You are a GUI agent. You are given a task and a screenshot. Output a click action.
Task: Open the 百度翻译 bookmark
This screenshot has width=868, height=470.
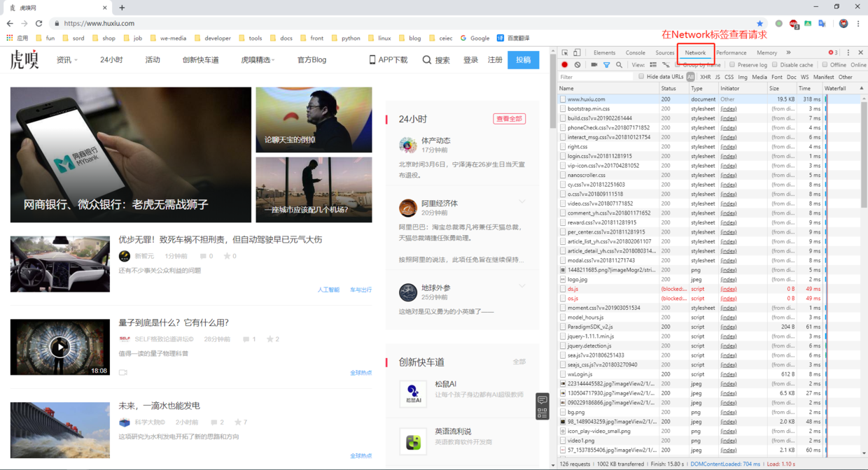(x=513, y=38)
